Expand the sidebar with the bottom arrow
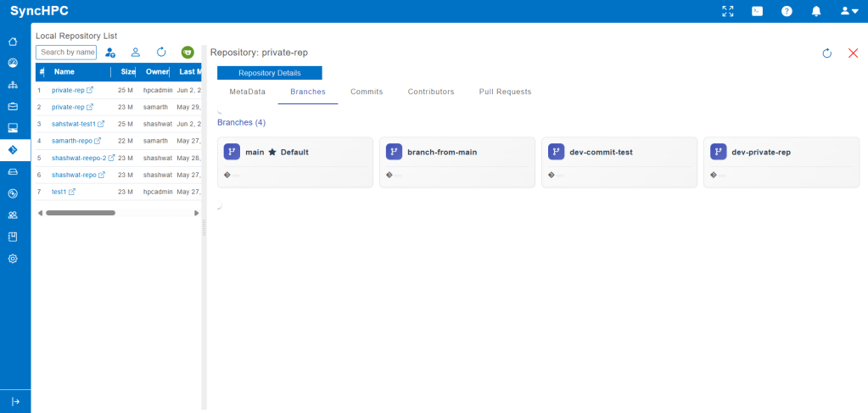Image resolution: width=868 pixels, height=413 pixels. point(15,401)
